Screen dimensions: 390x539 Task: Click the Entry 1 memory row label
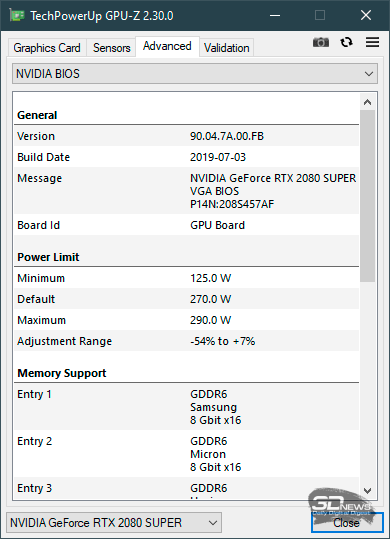(x=34, y=394)
